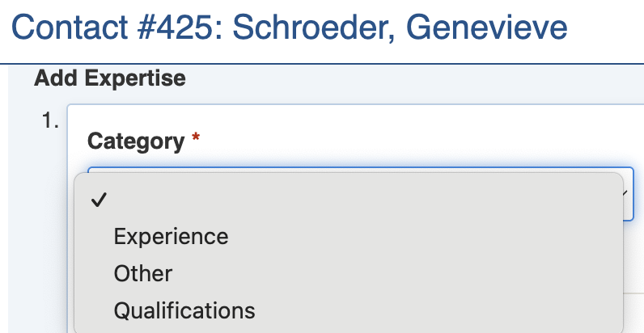Pick Qualifications in the open dropdown

click(184, 310)
